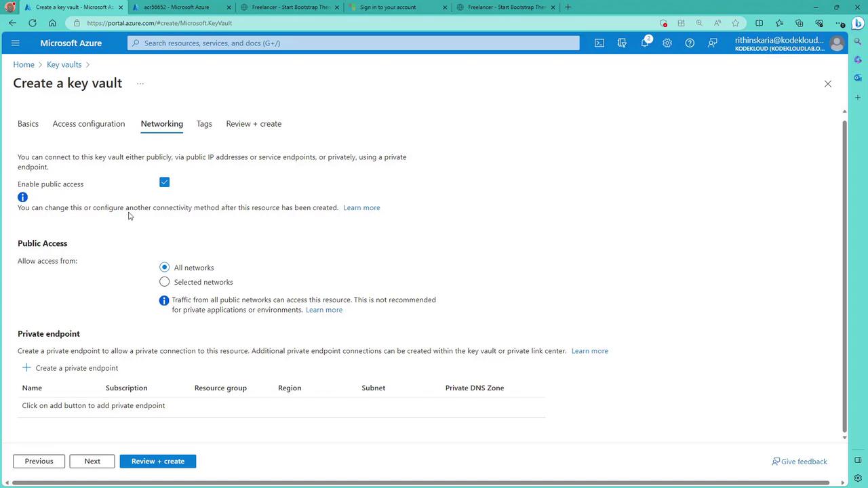The width and height of the screenshot is (868, 488).
Task: Go back with the browser back arrow
Action: (x=13, y=23)
